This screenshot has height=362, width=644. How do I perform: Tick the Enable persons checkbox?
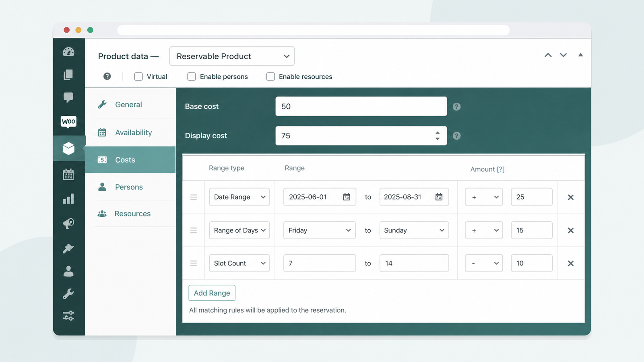click(x=192, y=76)
